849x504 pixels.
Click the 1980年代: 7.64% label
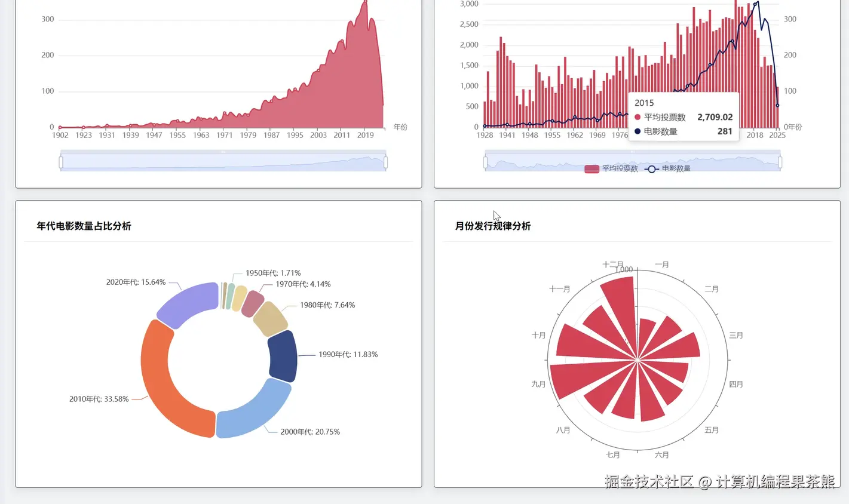pyautogui.click(x=327, y=305)
